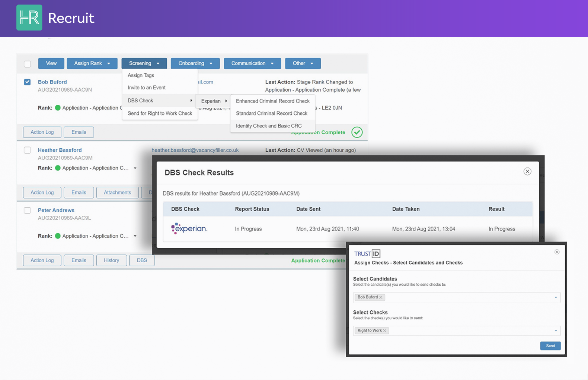
Task: Click reference 'AUG20210989-AAC9L' under Peter Andrews
Action: (x=64, y=218)
